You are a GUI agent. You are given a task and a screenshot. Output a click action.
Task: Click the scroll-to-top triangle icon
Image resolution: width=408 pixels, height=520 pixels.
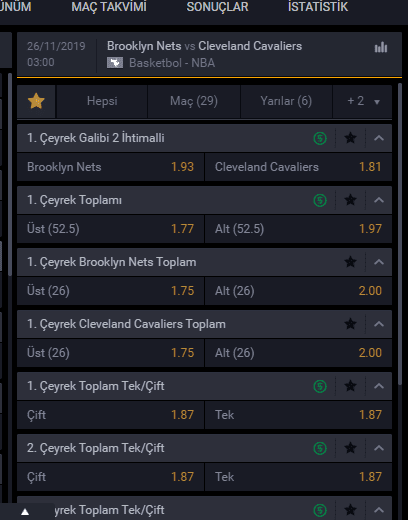point(25,512)
